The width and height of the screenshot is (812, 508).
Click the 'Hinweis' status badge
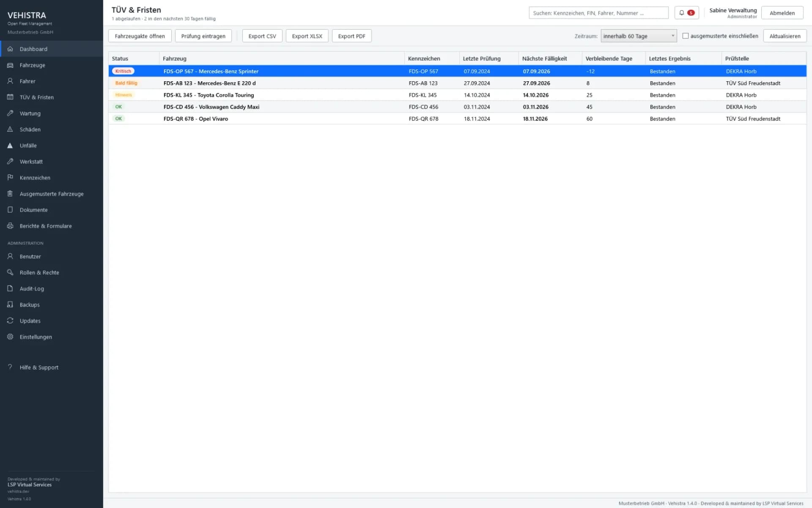coord(123,95)
